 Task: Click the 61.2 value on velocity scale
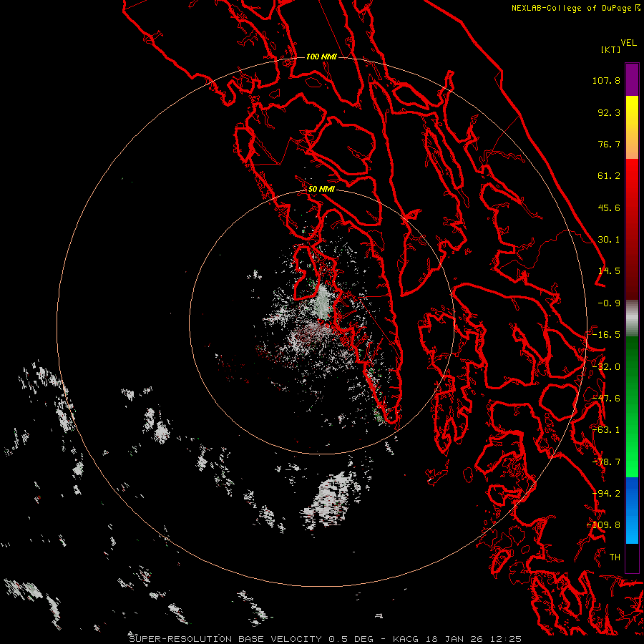tap(609, 176)
